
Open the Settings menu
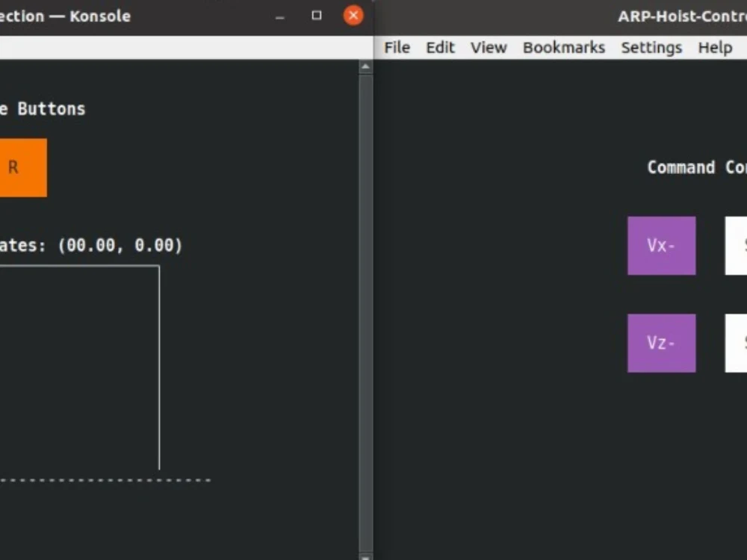click(651, 47)
